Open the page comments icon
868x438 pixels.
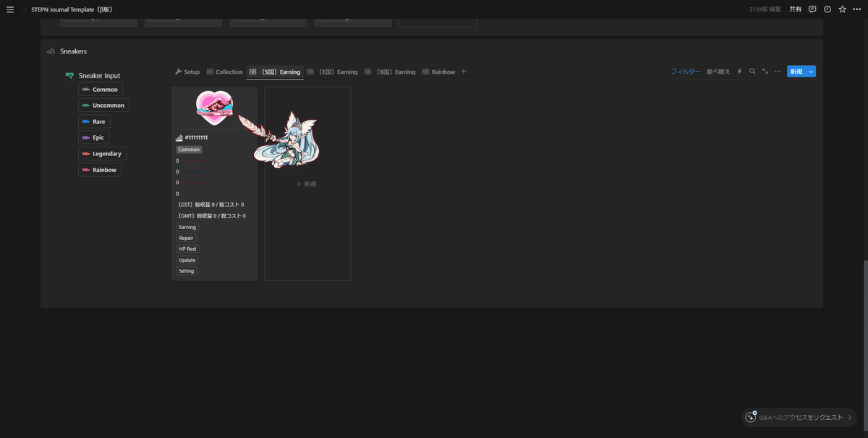[x=812, y=9]
